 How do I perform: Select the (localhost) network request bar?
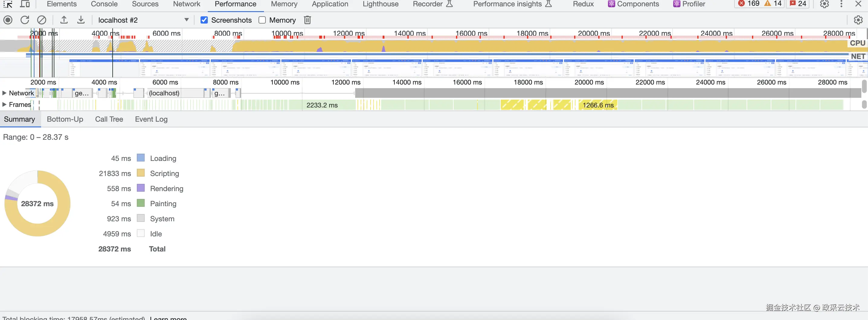click(x=175, y=93)
